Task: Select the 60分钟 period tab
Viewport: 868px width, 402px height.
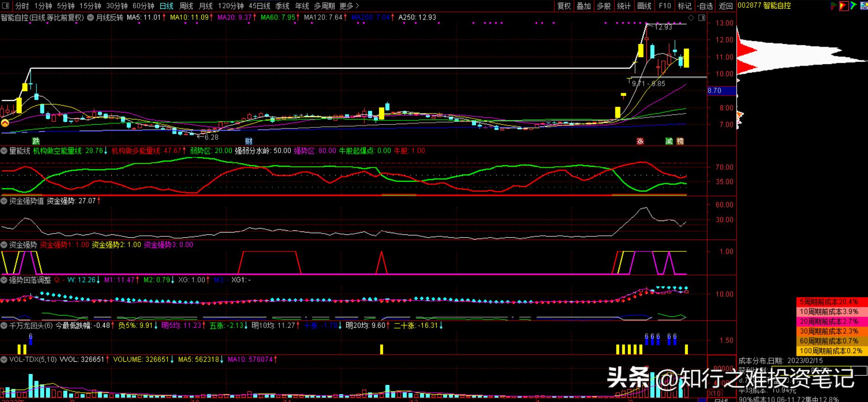Action: (x=143, y=6)
